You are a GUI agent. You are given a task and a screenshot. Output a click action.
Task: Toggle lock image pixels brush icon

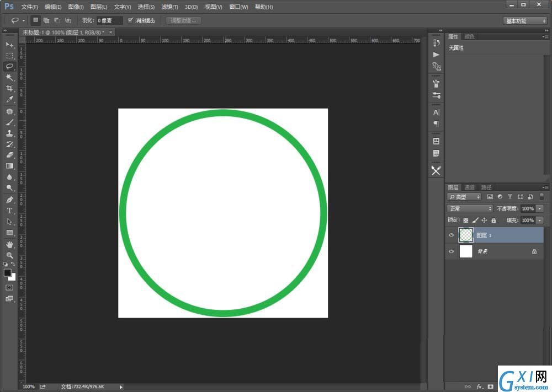click(475, 221)
